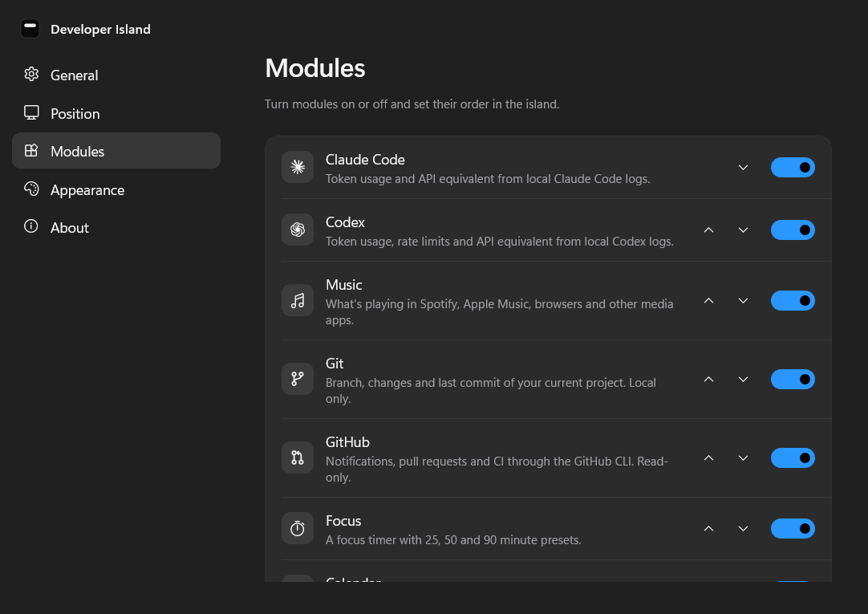Toggle the Music module off

point(793,301)
